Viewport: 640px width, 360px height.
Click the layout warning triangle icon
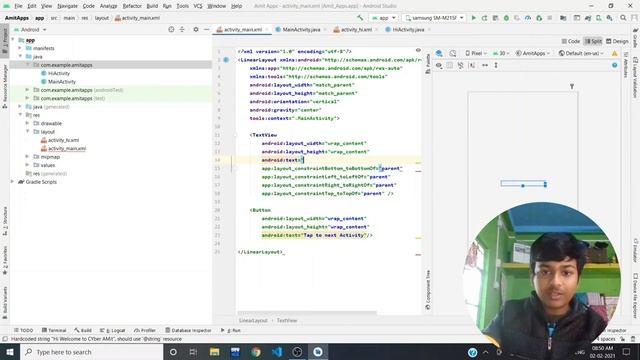pyautogui.click(x=614, y=53)
